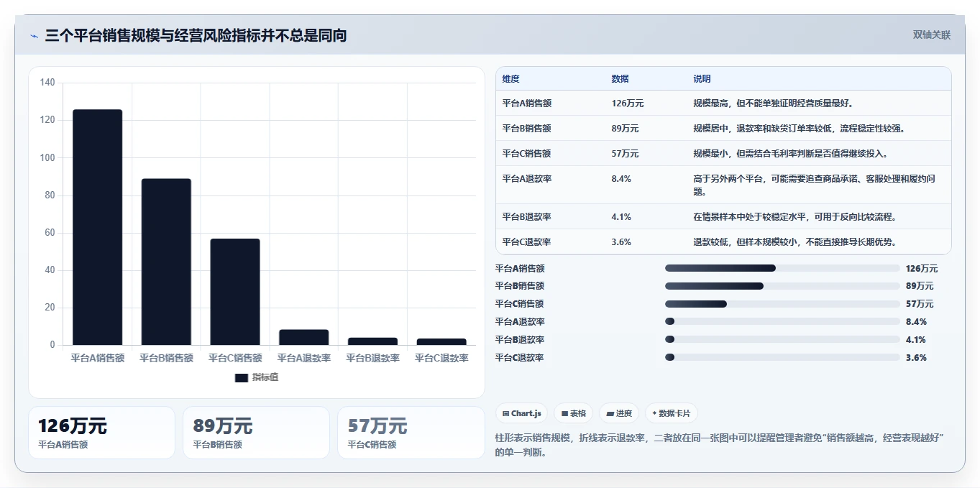Screen dimensions: 980x488
Task: Click the x-axis label 平台C退款率
Action: 441,358
